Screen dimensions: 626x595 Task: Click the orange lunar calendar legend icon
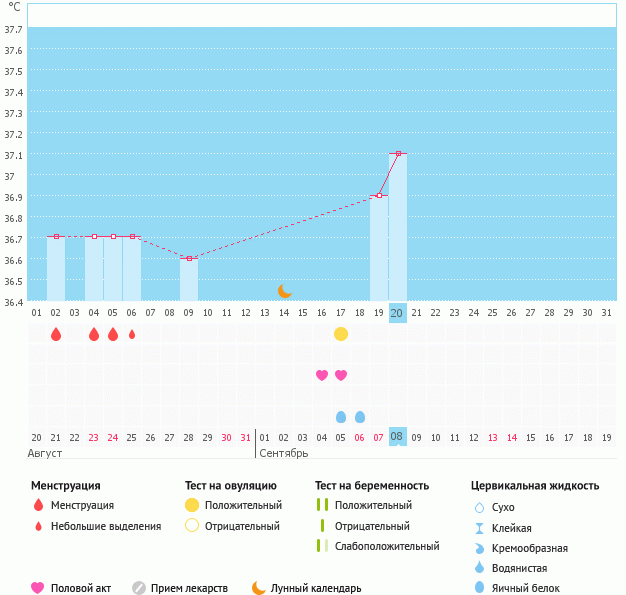pos(259,588)
